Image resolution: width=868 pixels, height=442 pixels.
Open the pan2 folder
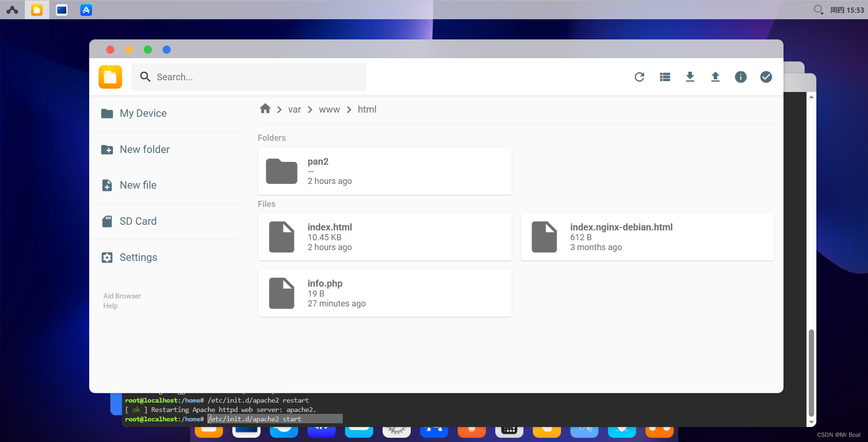point(384,171)
